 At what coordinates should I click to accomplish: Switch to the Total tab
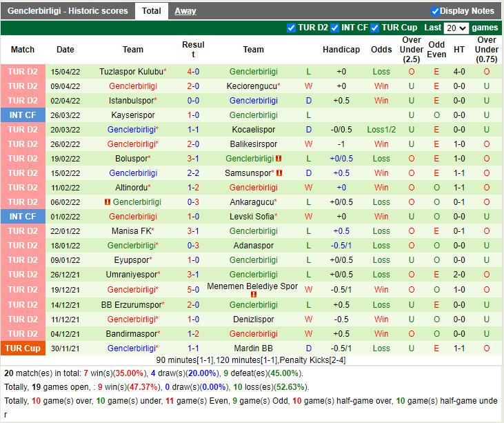(152, 11)
